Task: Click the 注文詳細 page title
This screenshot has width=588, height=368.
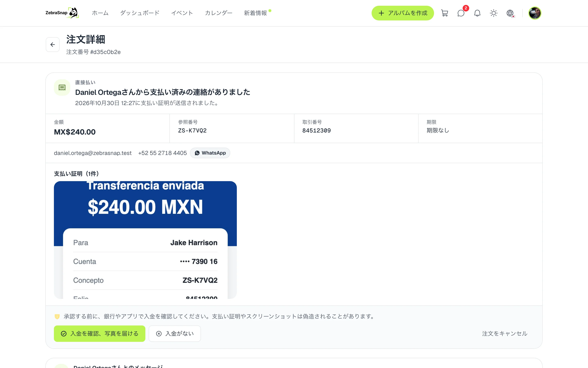Action: [86, 39]
